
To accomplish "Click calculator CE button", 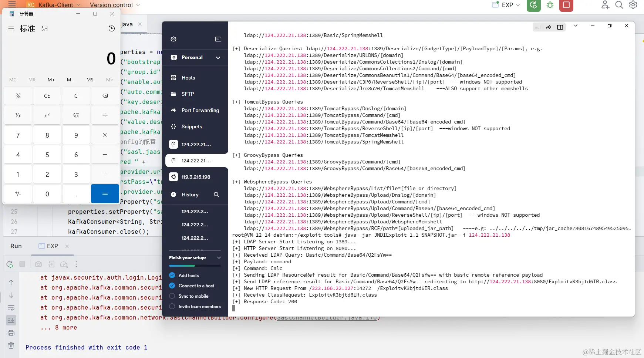I will [x=47, y=96].
